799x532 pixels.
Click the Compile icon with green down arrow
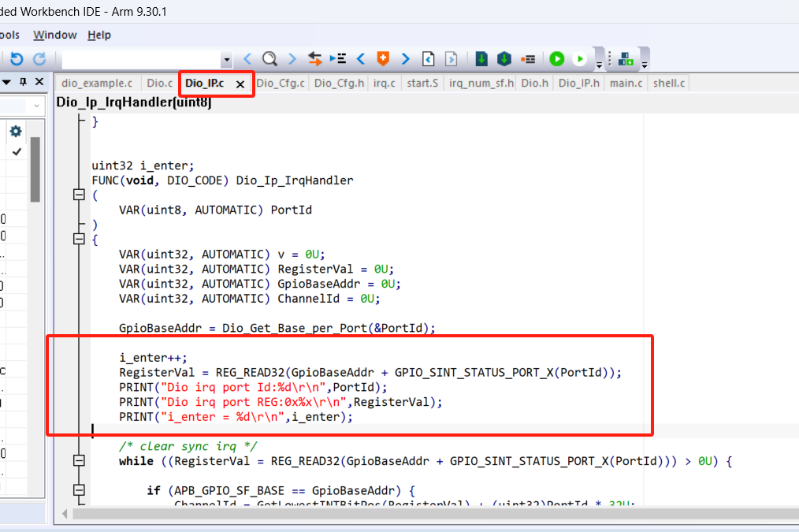(481, 59)
